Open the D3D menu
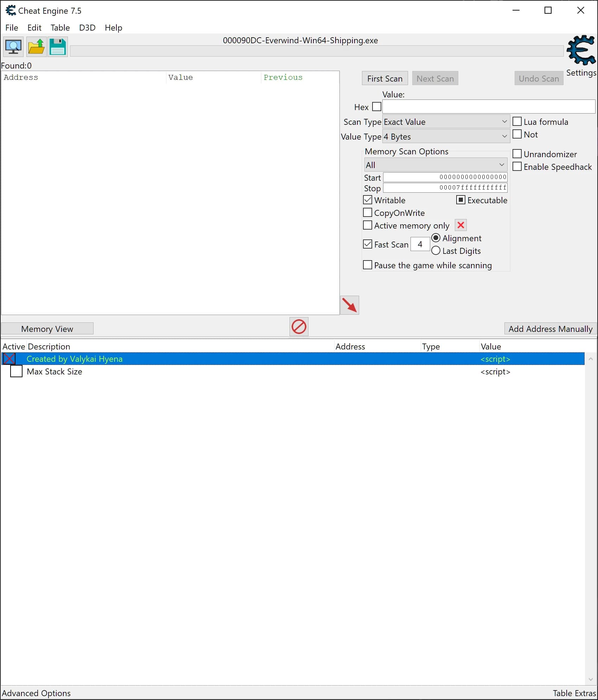The width and height of the screenshot is (598, 700). (x=87, y=28)
